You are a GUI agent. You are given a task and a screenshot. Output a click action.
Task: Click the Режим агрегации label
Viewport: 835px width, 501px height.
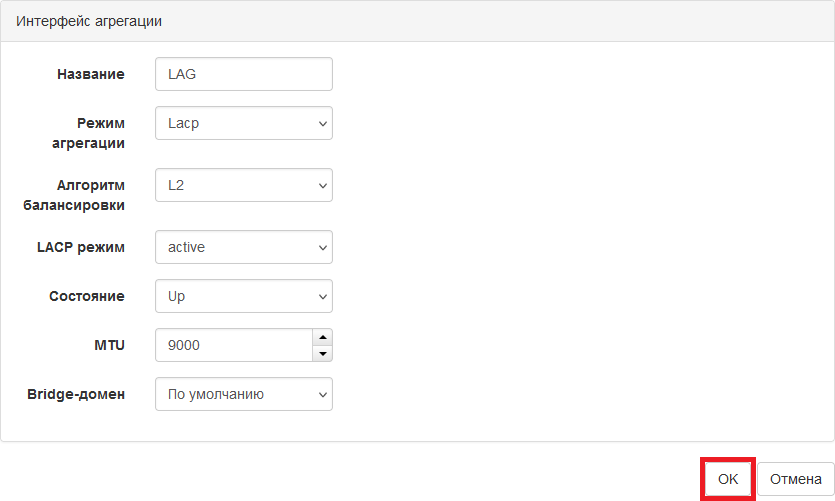click(88, 133)
